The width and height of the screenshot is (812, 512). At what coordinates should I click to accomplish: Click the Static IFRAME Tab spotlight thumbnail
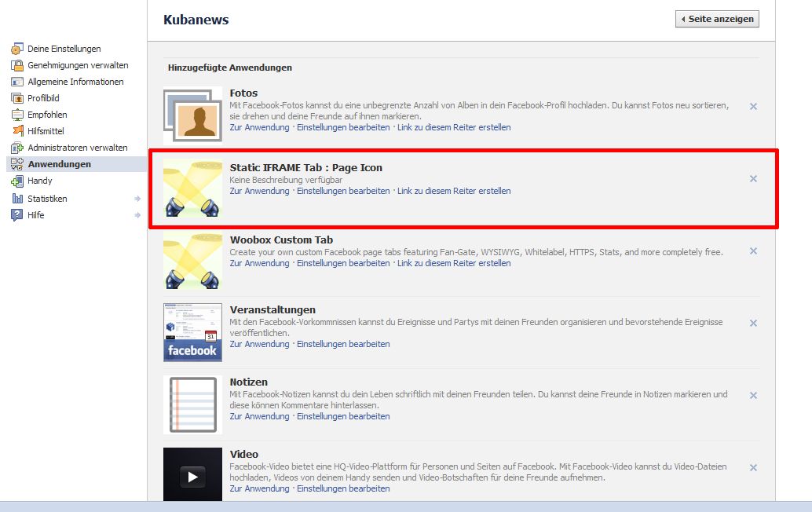point(192,188)
